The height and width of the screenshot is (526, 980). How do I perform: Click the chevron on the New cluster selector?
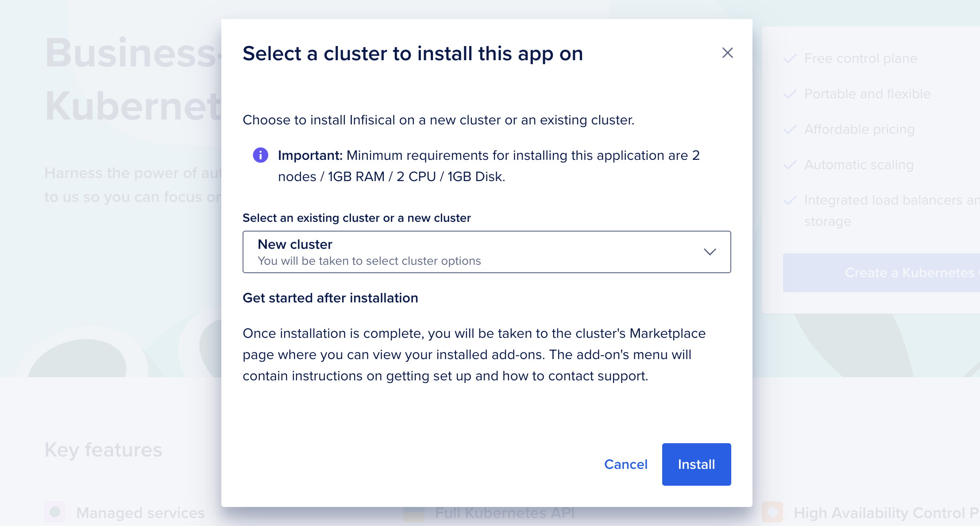tap(710, 251)
